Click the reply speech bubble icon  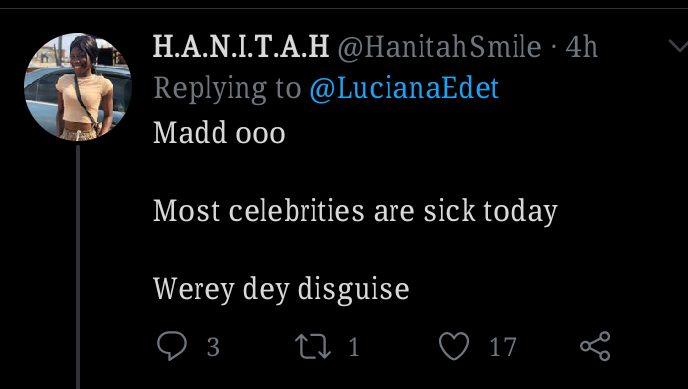tap(172, 346)
